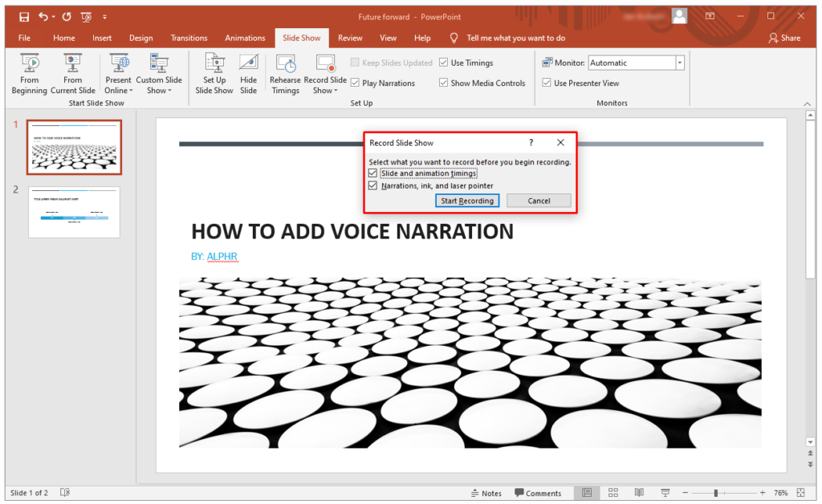Follow the ALPHR hyperlink
822x504 pixels.
222,256
